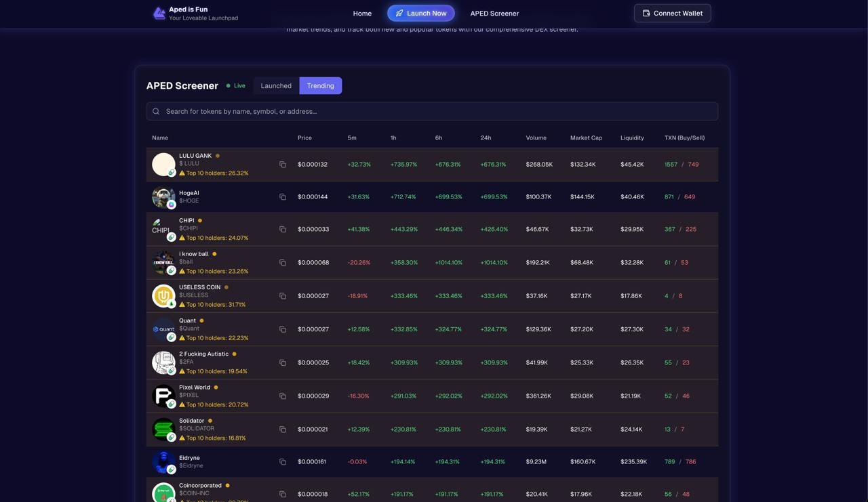Screen dimensions: 868x502
Task: Open the Quant token avatar
Action: 163,329
